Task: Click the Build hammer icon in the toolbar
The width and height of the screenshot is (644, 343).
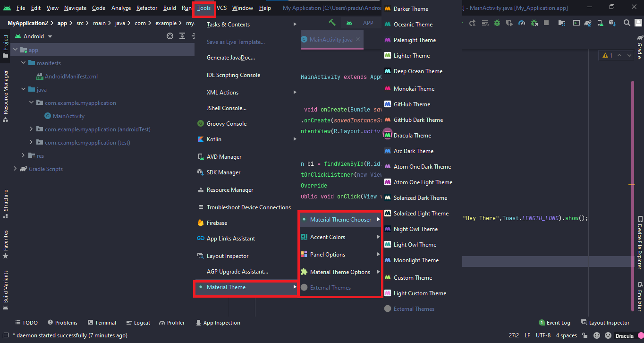Action: [332, 23]
